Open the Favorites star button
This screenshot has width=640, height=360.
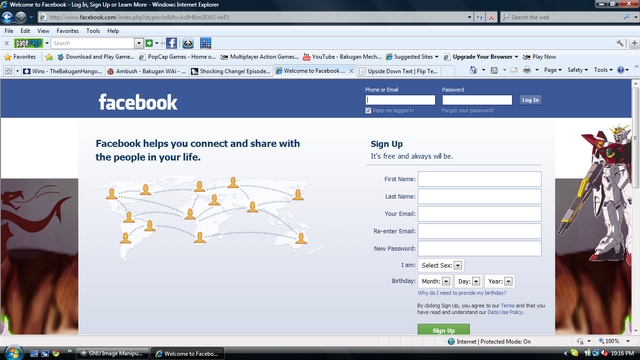pyautogui.click(x=20, y=57)
